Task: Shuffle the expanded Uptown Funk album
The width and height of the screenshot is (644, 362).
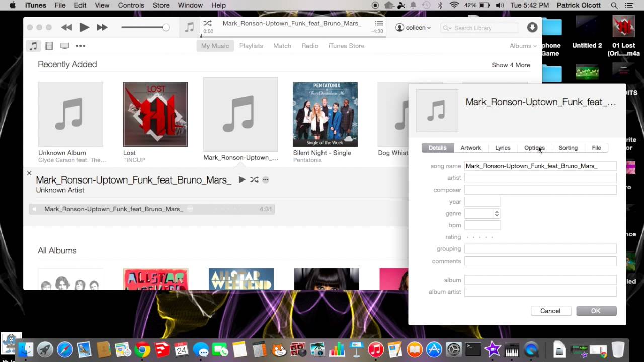Action: click(254, 179)
